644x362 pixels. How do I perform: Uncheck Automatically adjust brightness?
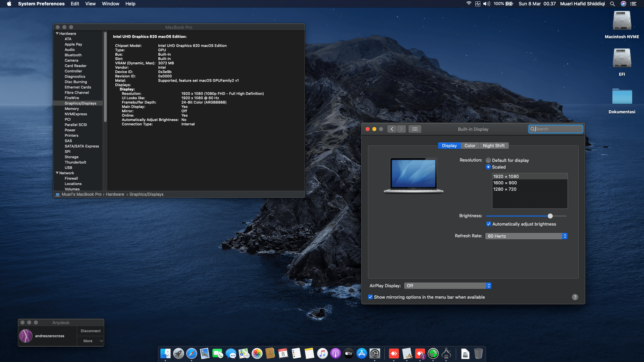click(489, 224)
